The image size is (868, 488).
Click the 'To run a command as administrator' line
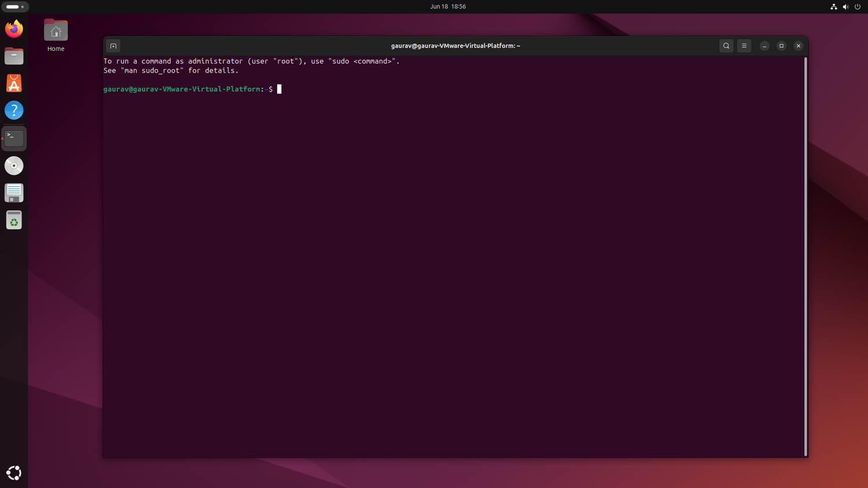click(x=251, y=61)
